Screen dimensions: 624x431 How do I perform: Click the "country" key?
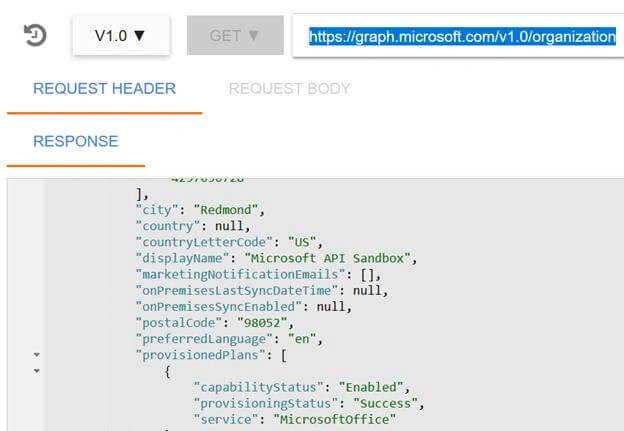point(168,226)
